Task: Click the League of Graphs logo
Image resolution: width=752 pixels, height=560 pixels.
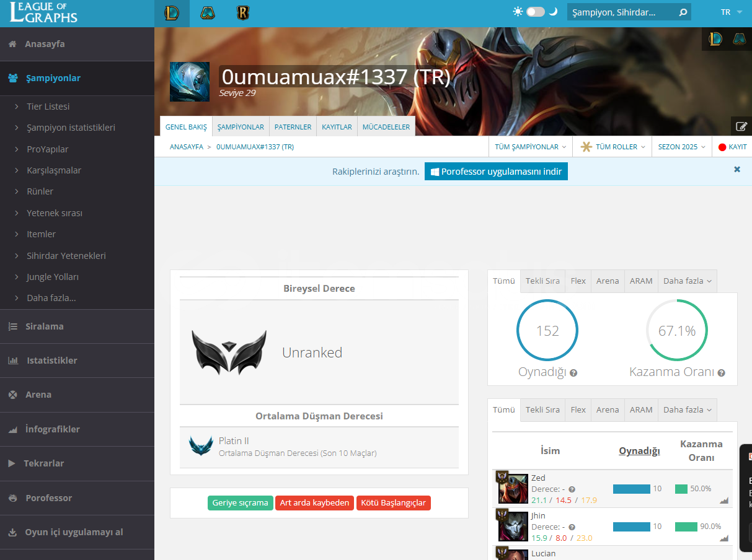Action: coord(43,12)
